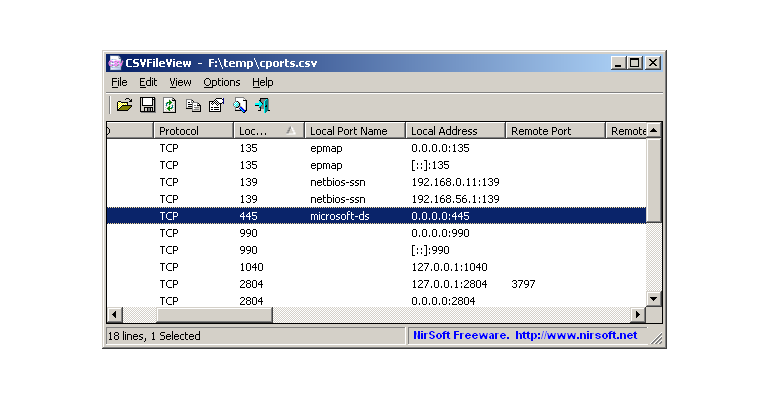Open the www.nirsoft.net link in status bar

click(576, 335)
